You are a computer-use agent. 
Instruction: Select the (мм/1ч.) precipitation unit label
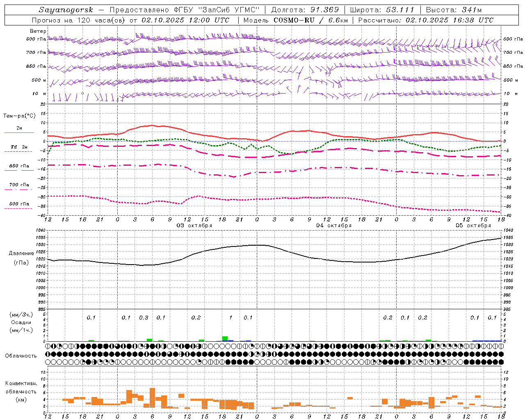click(21, 330)
